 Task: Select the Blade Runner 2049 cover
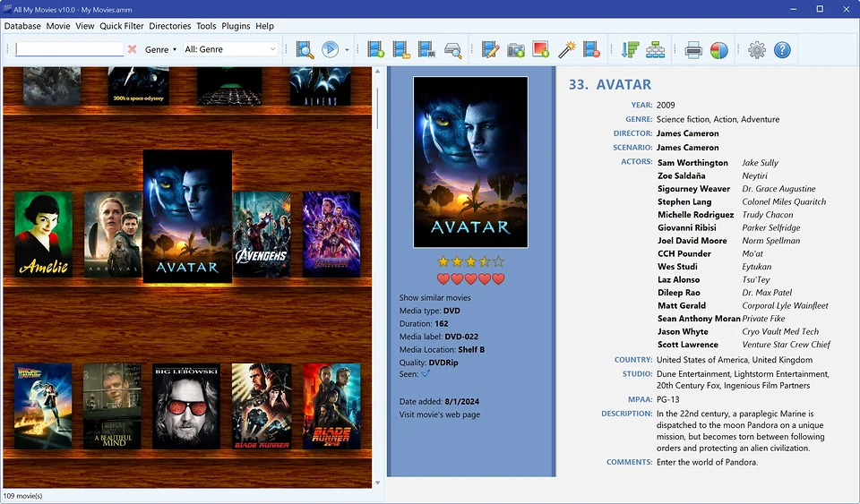(331, 406)
